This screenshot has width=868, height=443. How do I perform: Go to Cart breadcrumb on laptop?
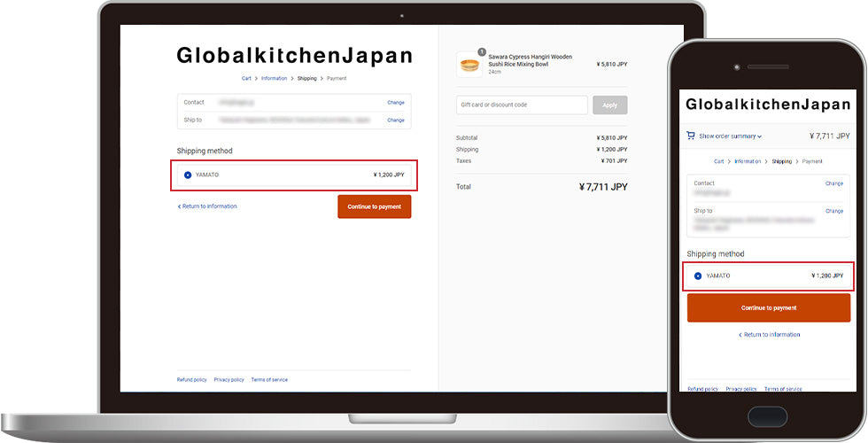246,79
